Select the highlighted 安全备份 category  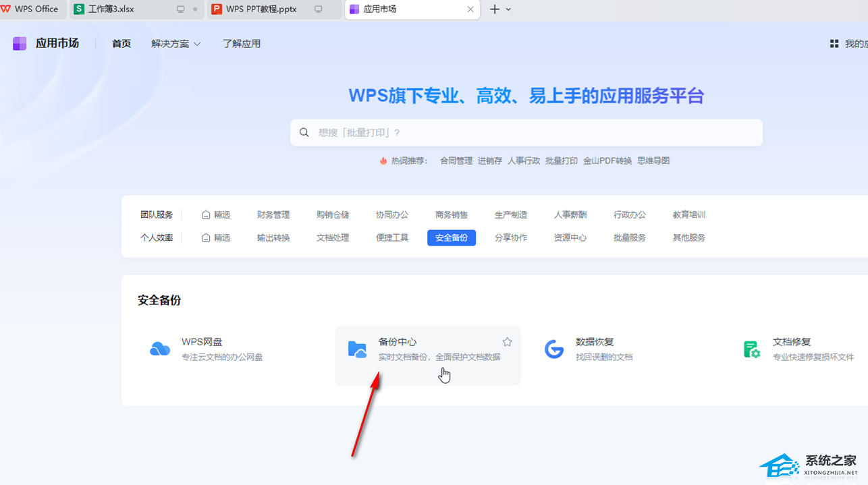click(452, 238)
